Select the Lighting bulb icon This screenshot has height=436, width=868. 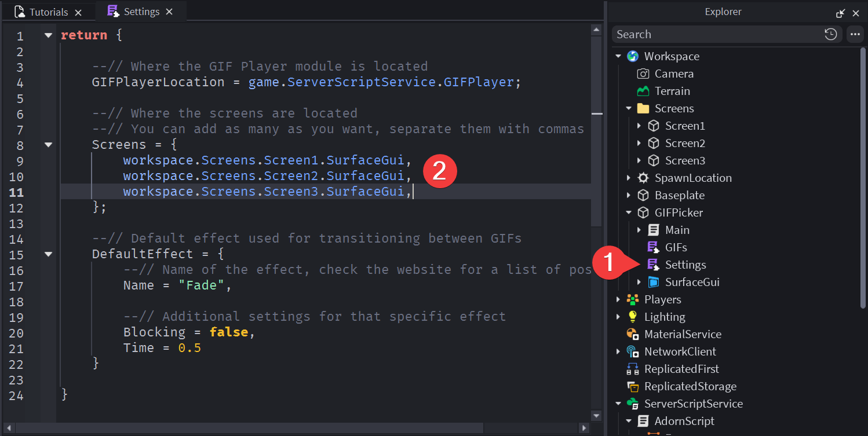point(633,317)
